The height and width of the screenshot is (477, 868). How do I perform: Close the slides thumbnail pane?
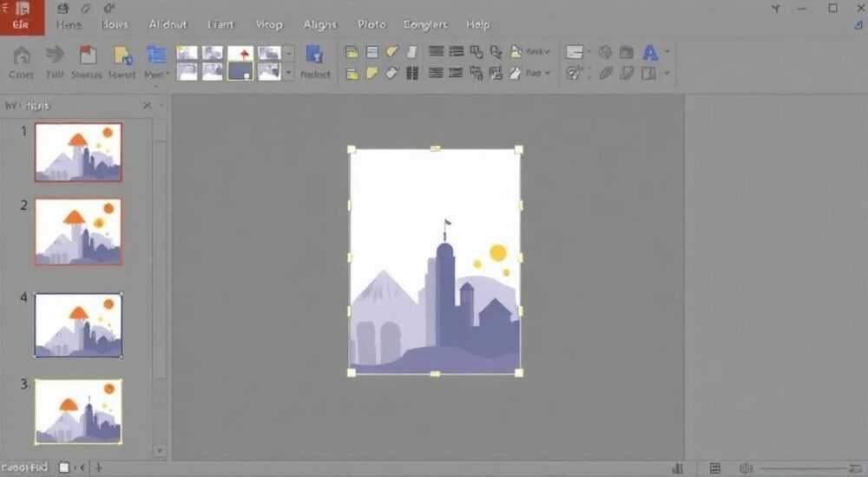click(x=147, y=105)
